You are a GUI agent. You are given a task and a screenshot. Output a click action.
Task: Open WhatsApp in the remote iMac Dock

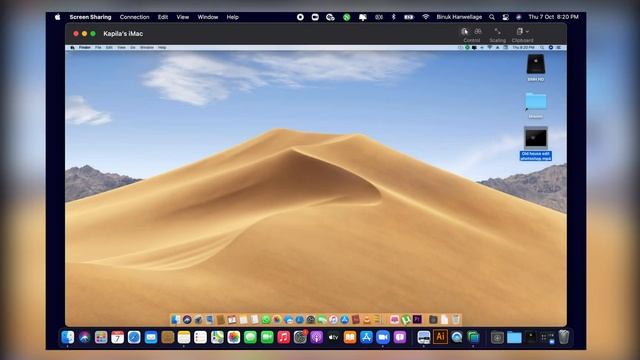click(266, 320)
